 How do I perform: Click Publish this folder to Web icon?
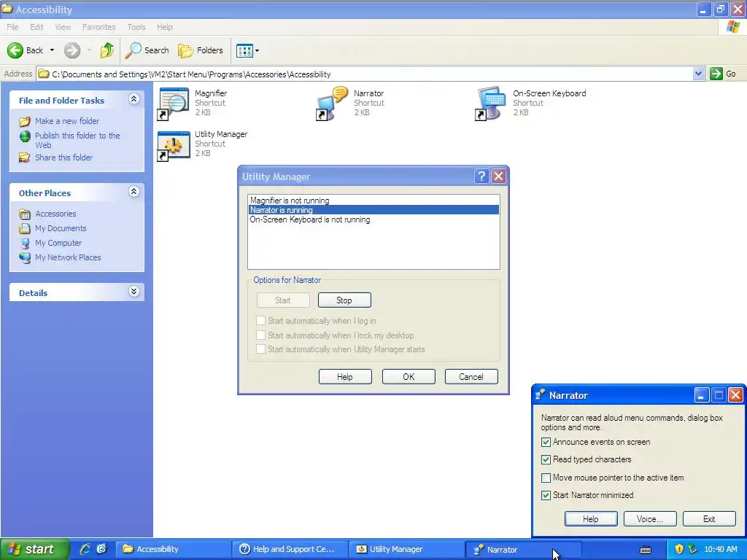(x=25, y=136)
